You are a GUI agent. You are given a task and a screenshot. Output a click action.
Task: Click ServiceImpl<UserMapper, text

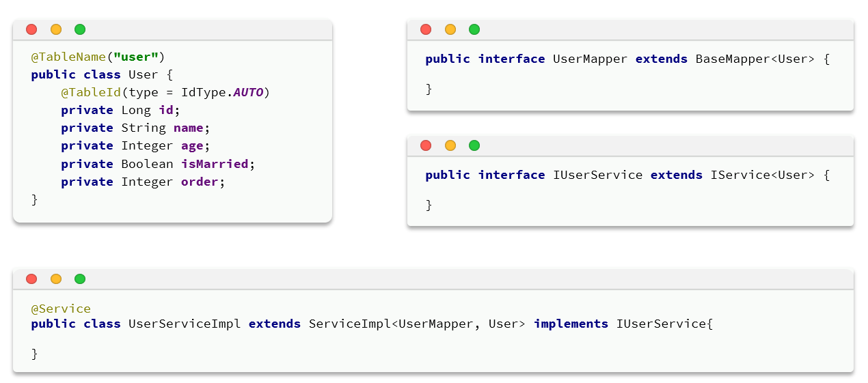[x=395, y=324]
